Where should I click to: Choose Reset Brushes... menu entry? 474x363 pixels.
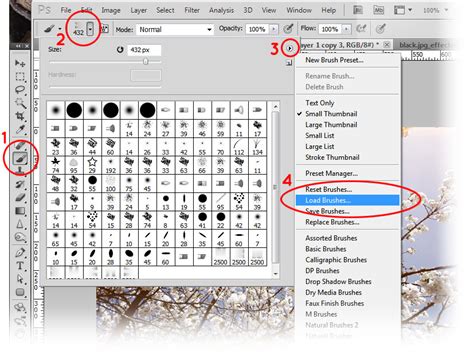[329, 189]
